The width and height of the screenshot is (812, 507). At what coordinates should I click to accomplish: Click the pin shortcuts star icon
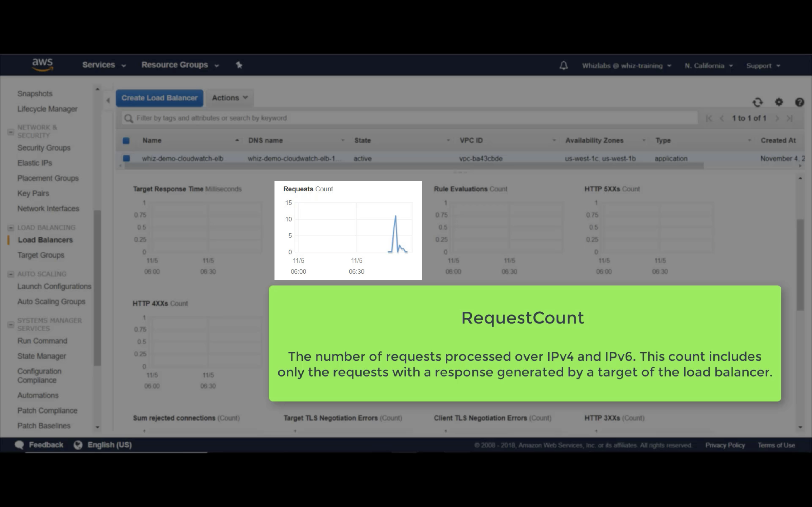239,65
